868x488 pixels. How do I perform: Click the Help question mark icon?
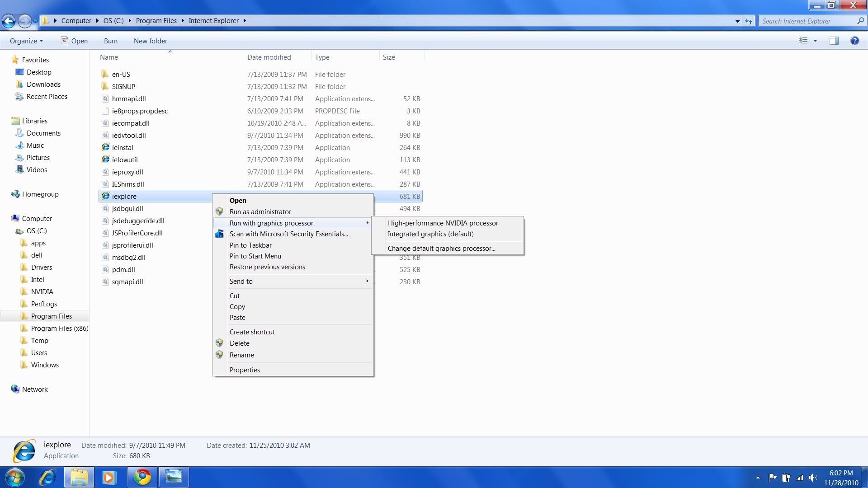854,41
